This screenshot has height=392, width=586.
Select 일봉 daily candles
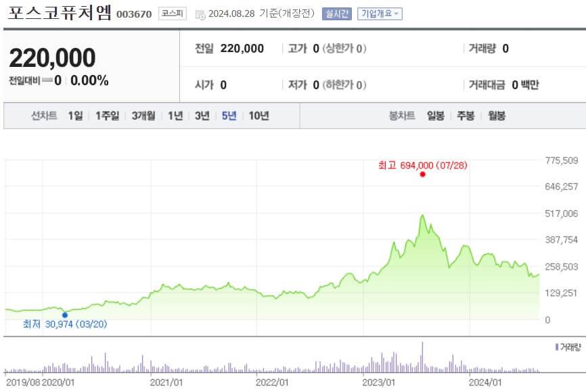(x=433, y=116)
